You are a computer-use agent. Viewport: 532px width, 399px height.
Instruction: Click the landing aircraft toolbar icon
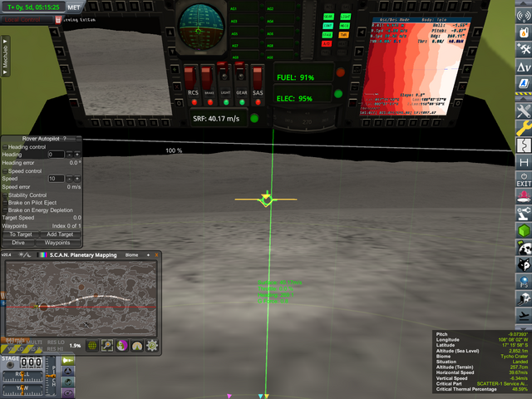(524, 316)
